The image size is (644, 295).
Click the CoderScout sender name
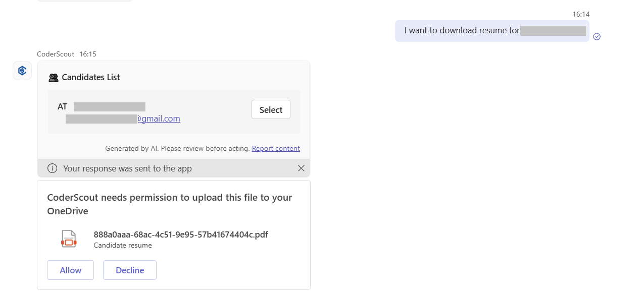pyautogui.click(x=56, y=54)
